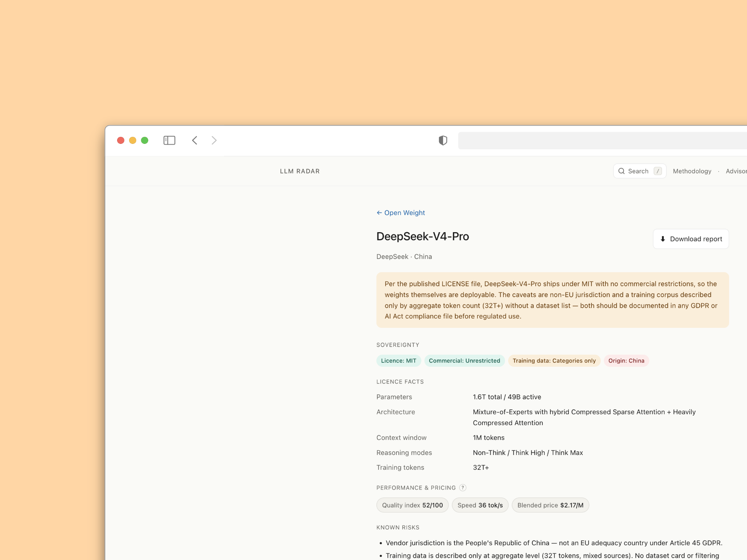This screenshot has height=560, width=747.
Task: Go forward with the browser arrow
Action: [214, 140]
